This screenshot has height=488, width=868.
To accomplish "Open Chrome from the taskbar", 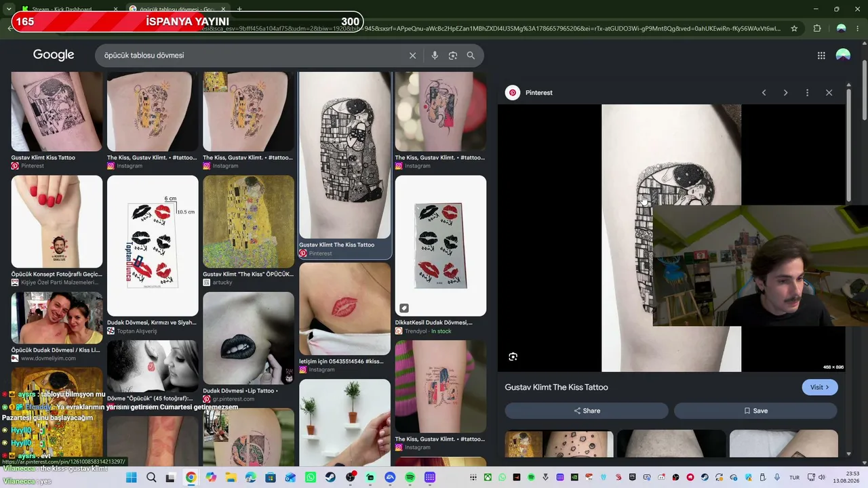I will coord(191,478).
